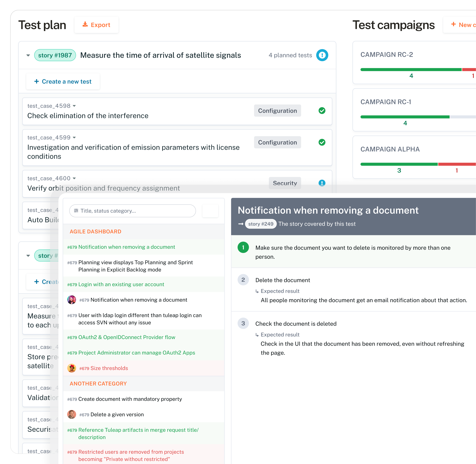
Task: Click the CAMPAIGN RC-2 progress bar
Action: point(418,70)
